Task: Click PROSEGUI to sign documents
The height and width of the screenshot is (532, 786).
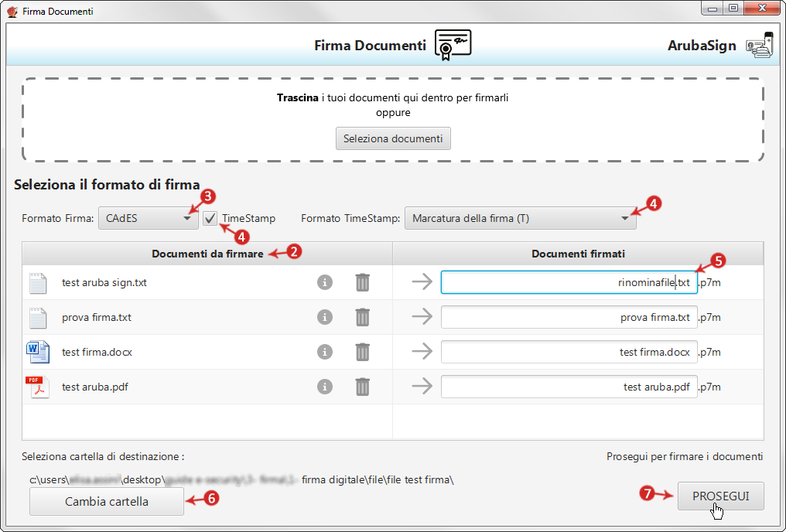Action: tap(720, 496)
